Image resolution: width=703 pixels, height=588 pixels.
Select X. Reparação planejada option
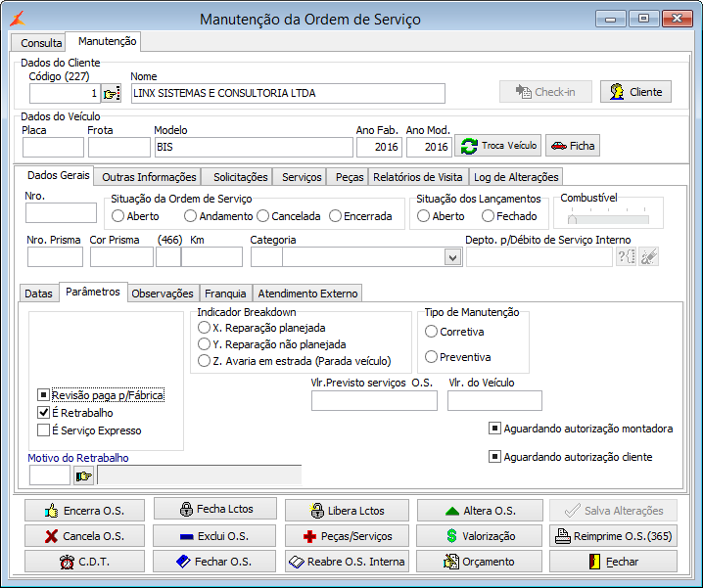[204, 328]
